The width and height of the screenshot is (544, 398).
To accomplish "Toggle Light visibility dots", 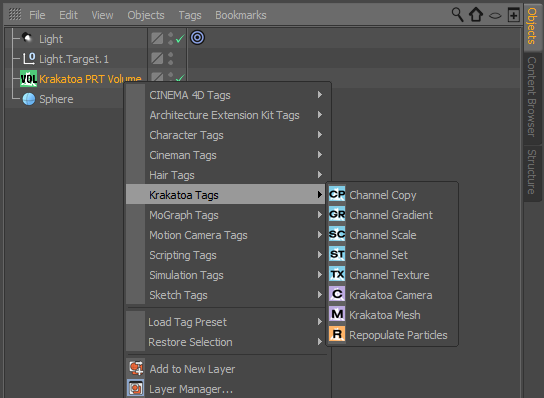I will (x=170, y=38).
